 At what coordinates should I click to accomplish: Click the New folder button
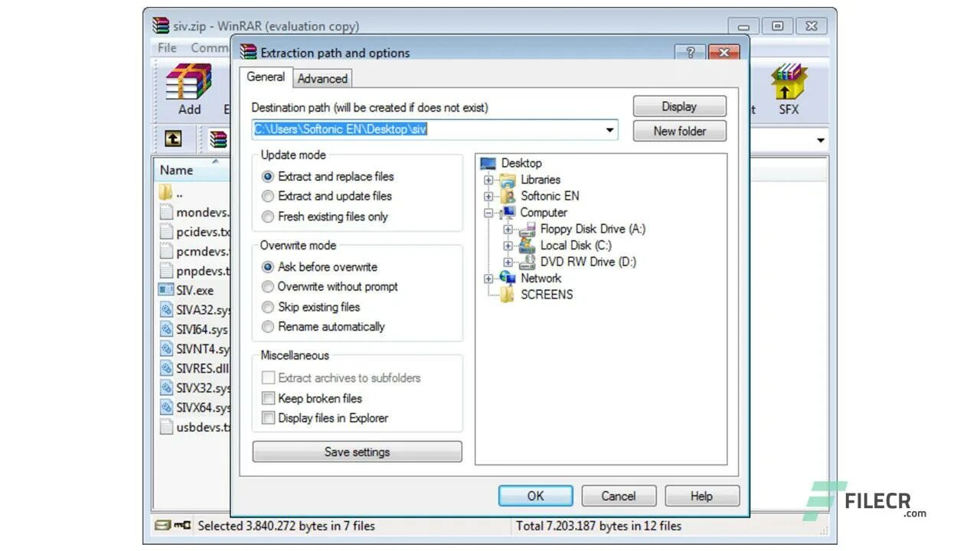680,131
